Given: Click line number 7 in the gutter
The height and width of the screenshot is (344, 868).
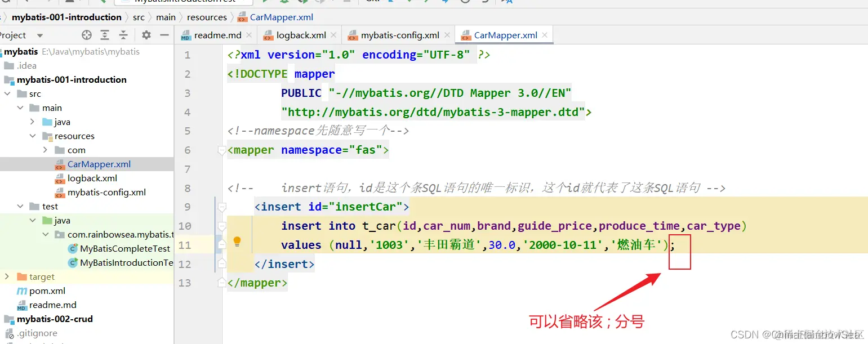Looking at the screenshot, I should click(187, 169).
